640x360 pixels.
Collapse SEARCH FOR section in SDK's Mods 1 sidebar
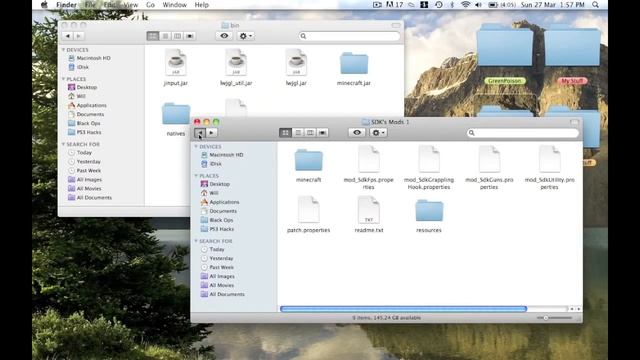196,241
